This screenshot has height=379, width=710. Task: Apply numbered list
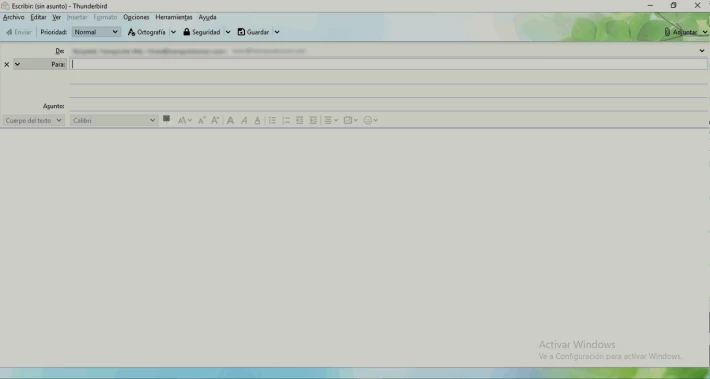pos(286,120)
